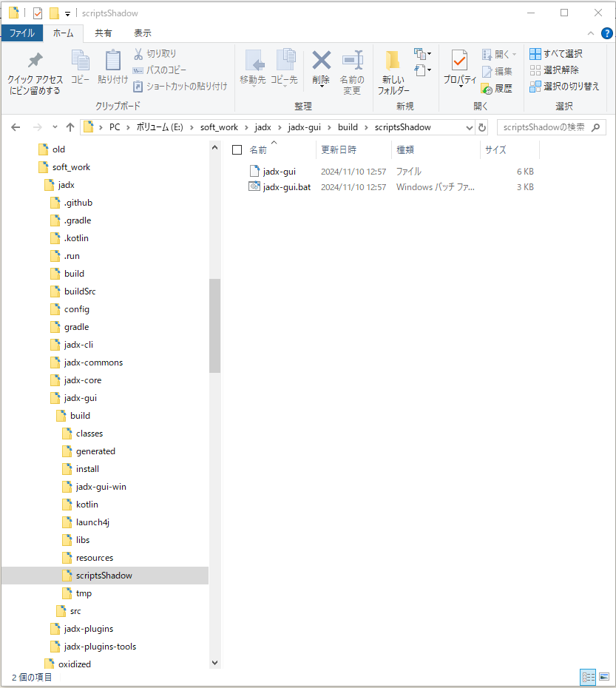Click the blue help question mark icon
The height and width of the screenshot is (688, 616).
click(x=607, y=33)
